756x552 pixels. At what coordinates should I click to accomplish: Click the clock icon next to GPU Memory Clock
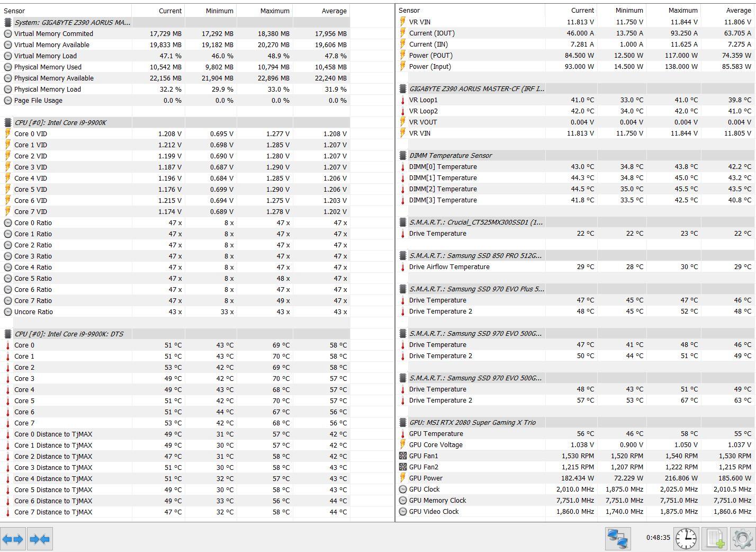click(403, 501)
